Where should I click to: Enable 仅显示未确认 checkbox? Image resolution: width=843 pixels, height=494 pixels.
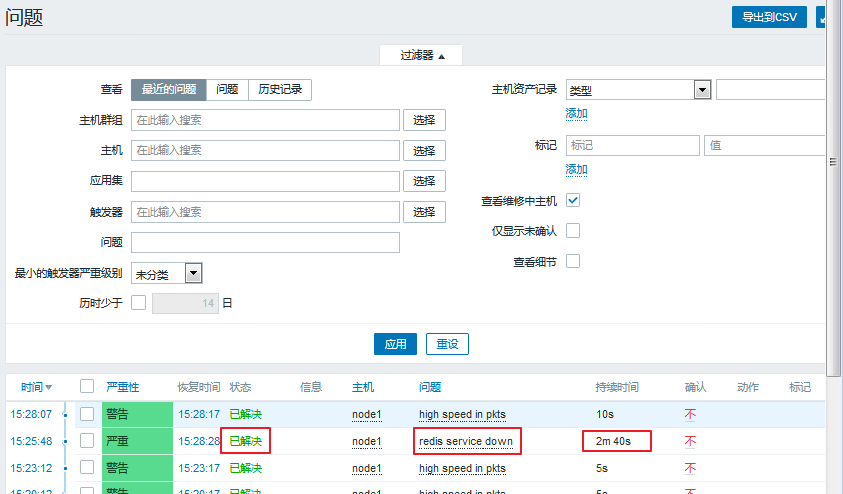click(573, 231)
